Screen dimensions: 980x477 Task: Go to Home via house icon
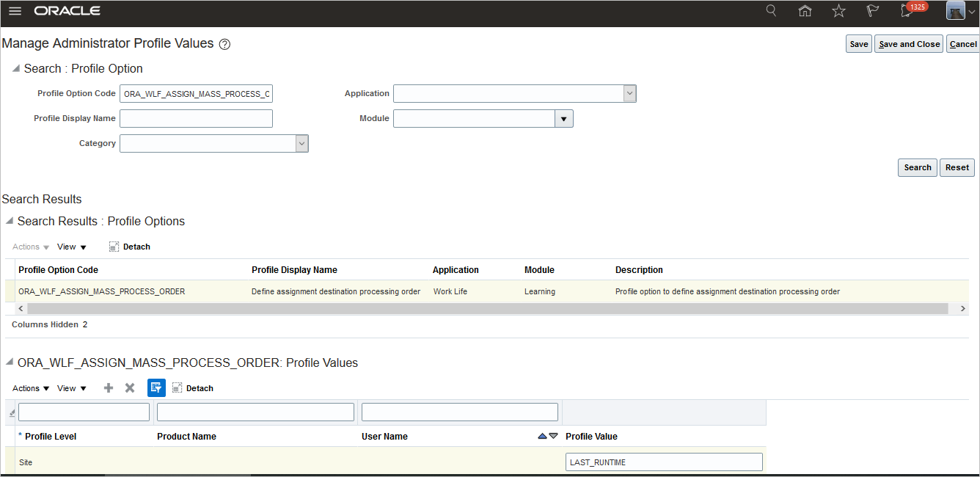tap(805, 11)
